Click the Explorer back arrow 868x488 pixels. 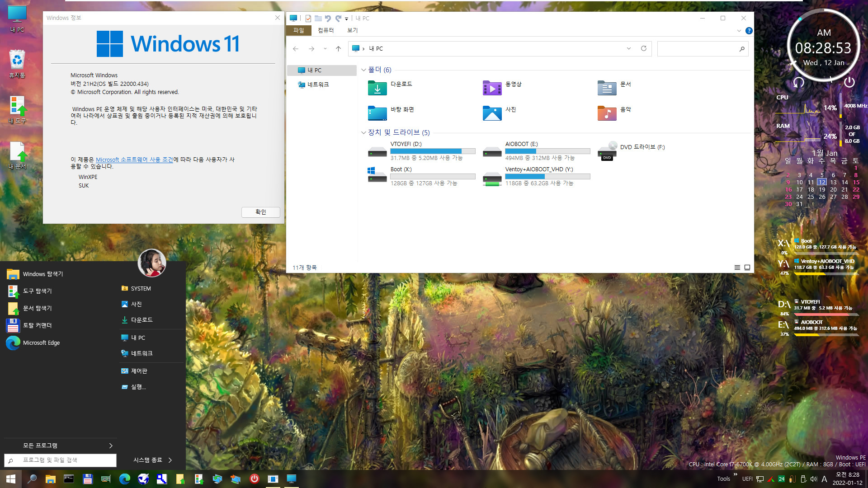pos(295,49)
